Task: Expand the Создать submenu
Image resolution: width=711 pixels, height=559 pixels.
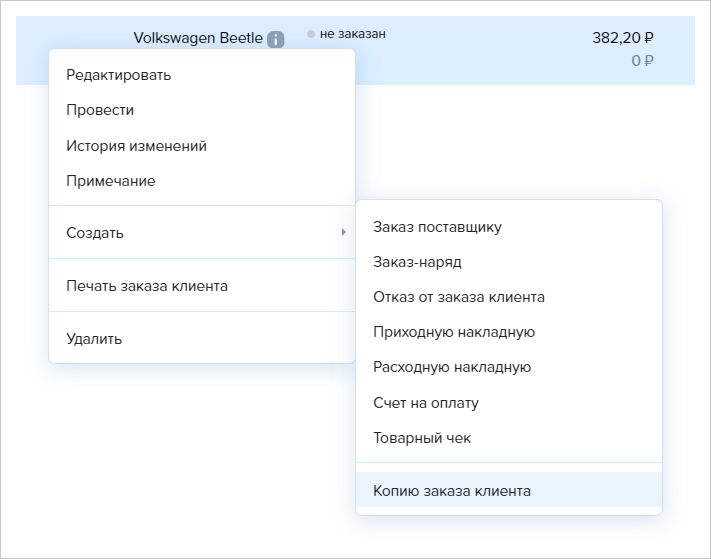Action: 201,233
